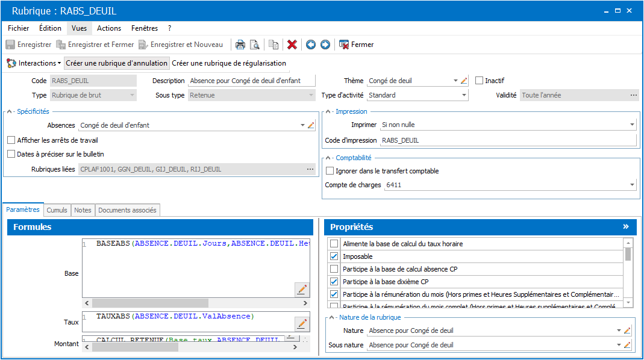Check Participe à la base de calcul absence CP
The height and width of the screenshot is (360, 644).
(334, 269)
